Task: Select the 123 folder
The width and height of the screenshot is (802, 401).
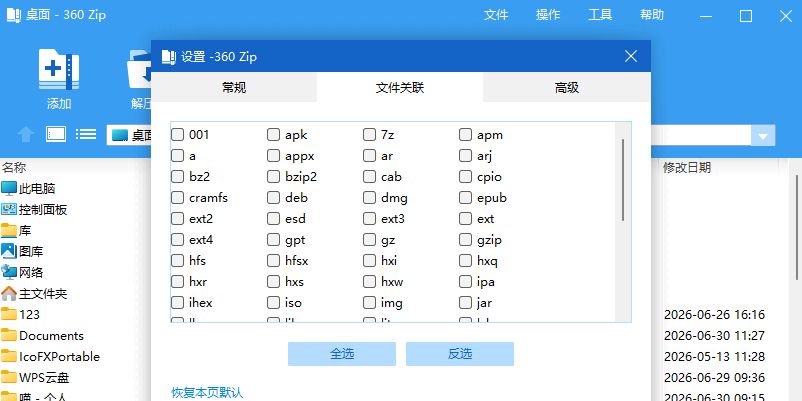Action: (20, 315)
